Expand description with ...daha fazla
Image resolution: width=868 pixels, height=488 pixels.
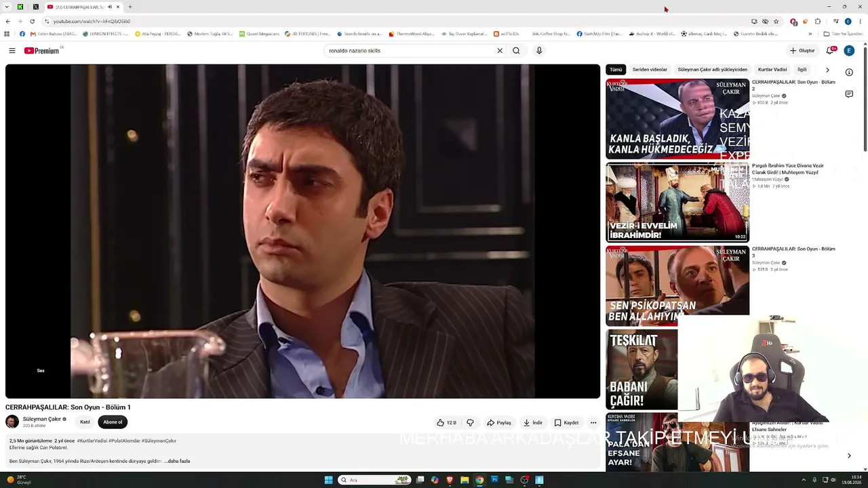(x=177, y=461)
